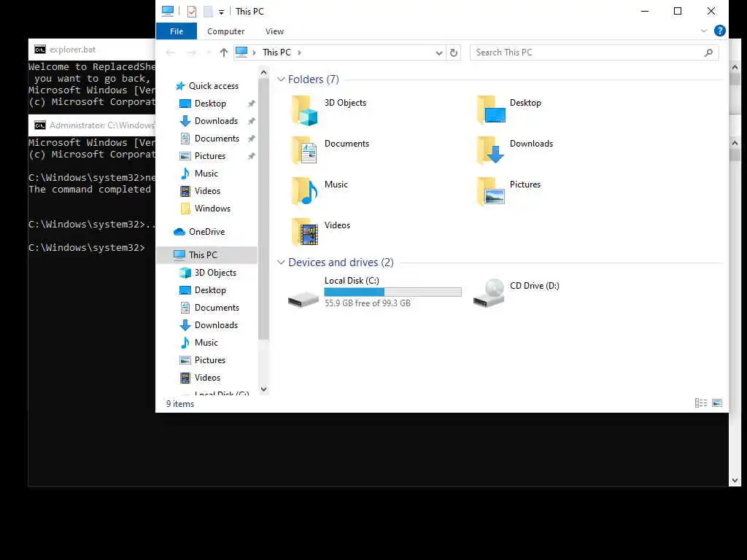Open the address bar history dropdown
Screen dimensions: 747x560
(438, 52)
